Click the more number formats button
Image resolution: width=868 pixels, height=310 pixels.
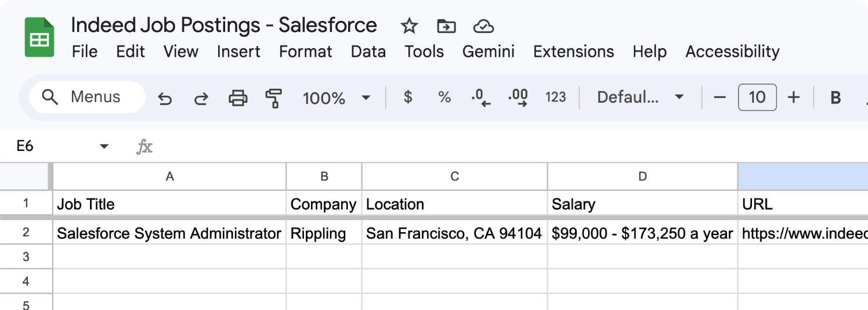click(x=555, y=97)
